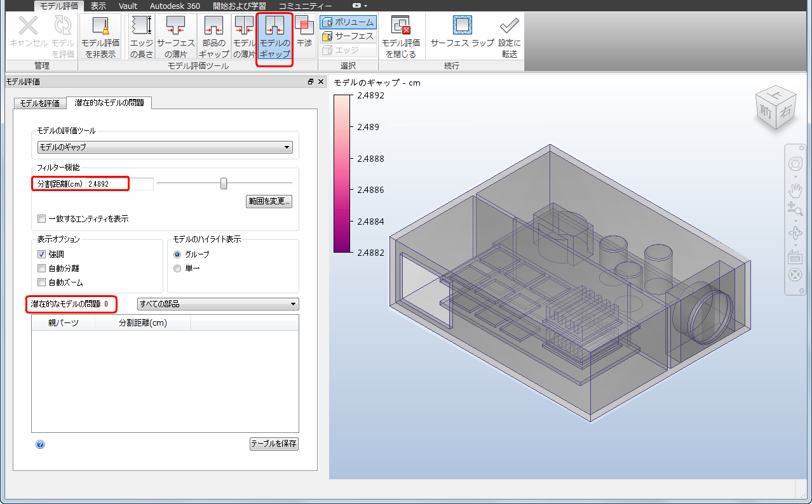Select the 部品のギャップ tool
This screenshot has width=812, height=504.
[x=213, y=36]
